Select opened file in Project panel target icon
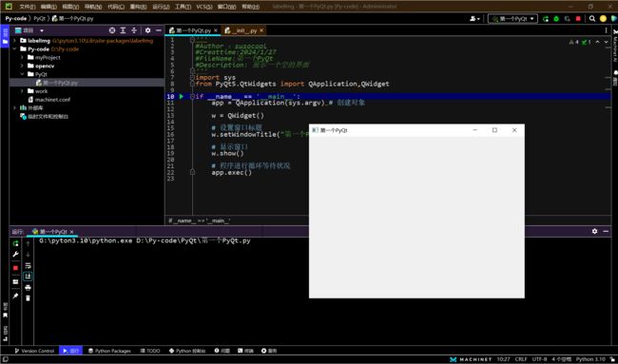Viewport: 618px width, 364px height. [112, 30]
